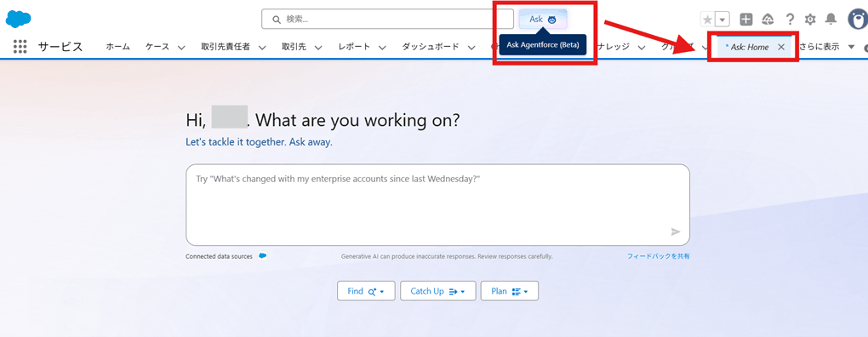Open the 取引先 tab
The width and height of the screenshot is (868, 337).
click(x=294, y=47)
